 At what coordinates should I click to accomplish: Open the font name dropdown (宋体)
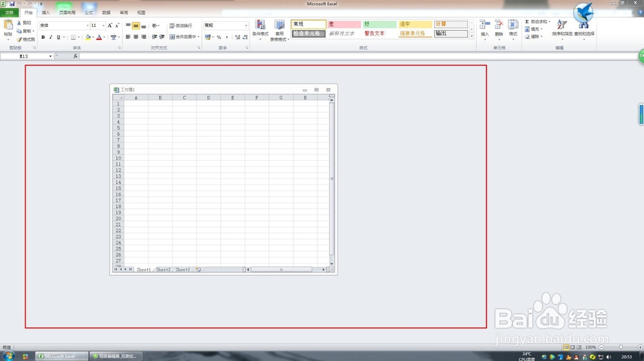88,26
